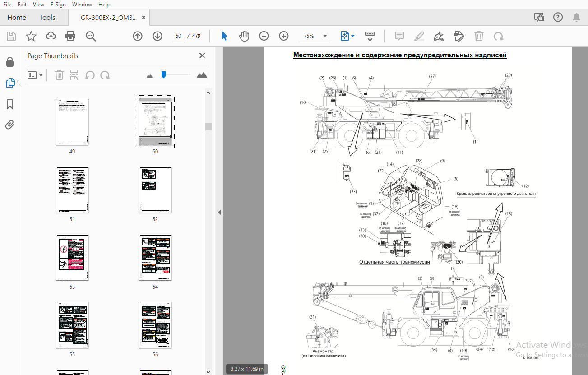Open the share comments icon top right

(539, 18)
